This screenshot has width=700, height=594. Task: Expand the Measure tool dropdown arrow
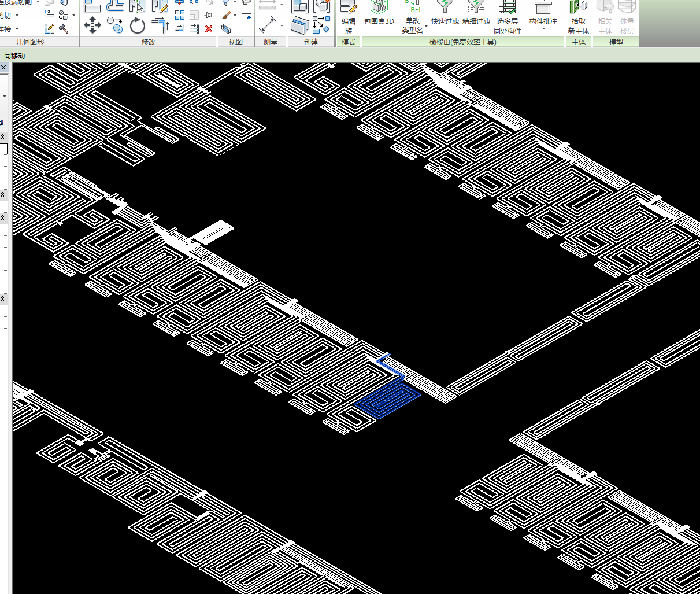click(282, 25)
